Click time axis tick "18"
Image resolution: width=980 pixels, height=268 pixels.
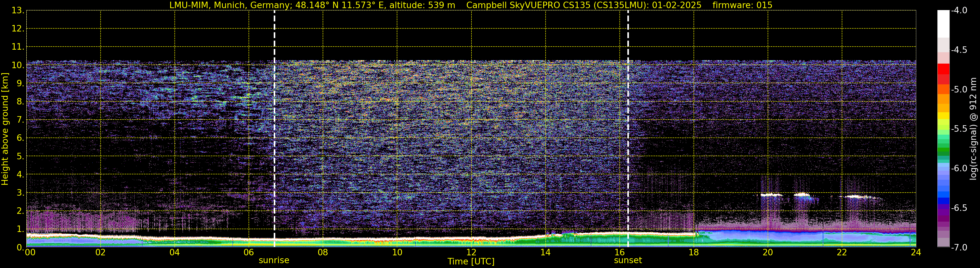pos(694,253)
